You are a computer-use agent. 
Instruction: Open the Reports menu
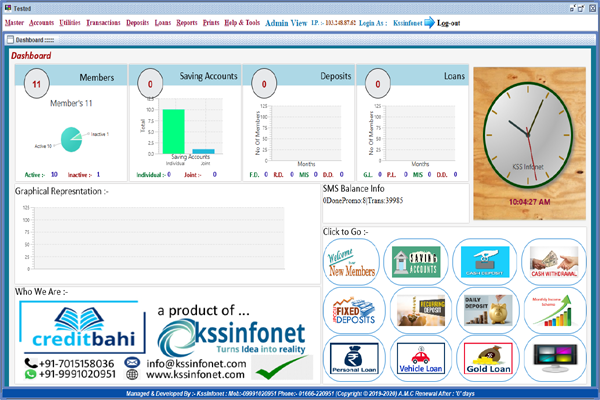tap(187, 23)
